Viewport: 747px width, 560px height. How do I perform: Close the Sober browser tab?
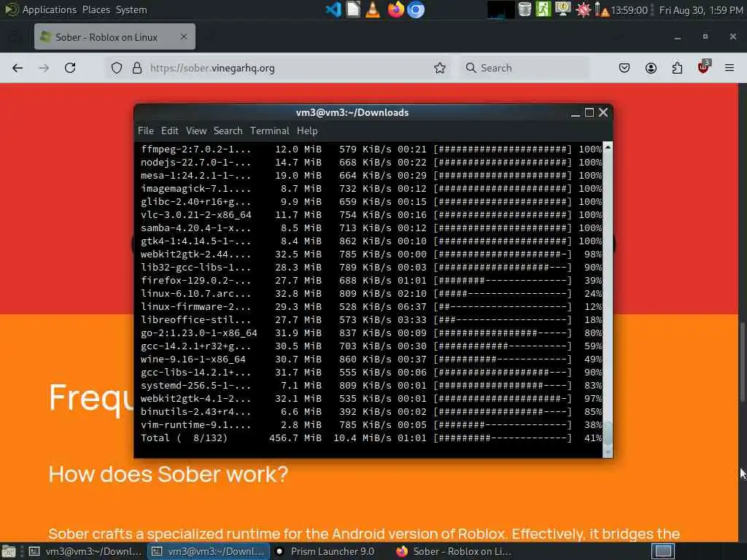point(184,36)
